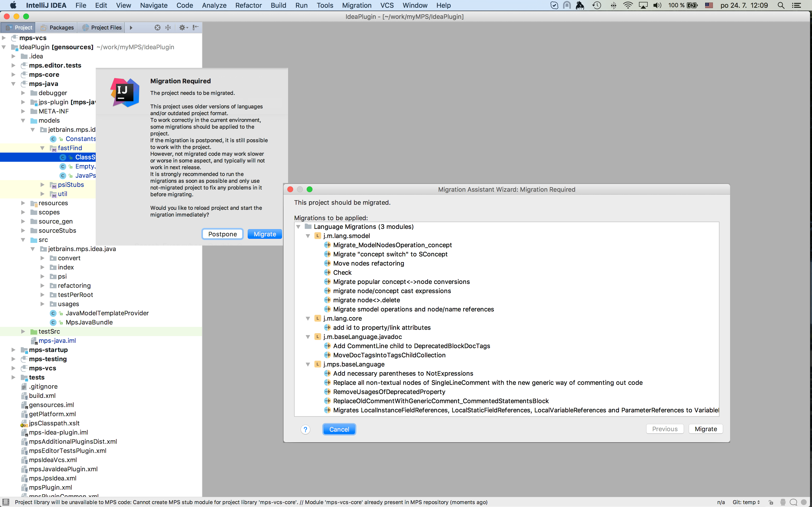This screenshot has height=507, width=812.
Task: Collapse the j.m.lang.smodel module node
Action: tap(308, 236)
